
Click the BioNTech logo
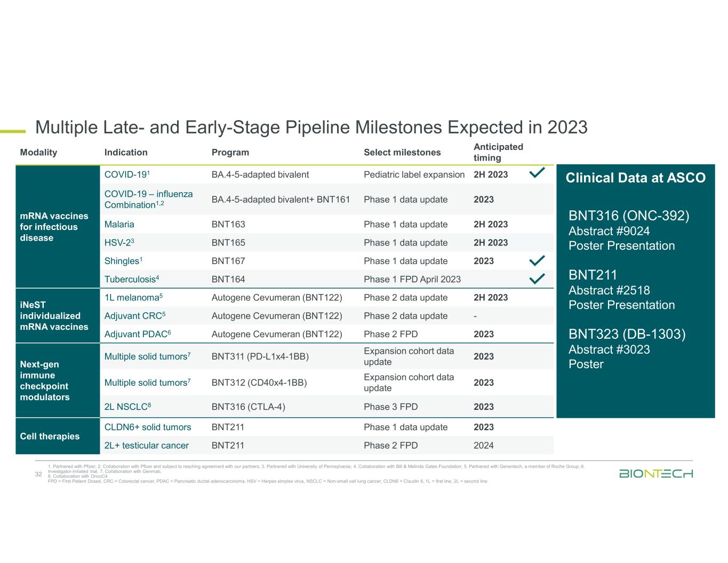656,473
